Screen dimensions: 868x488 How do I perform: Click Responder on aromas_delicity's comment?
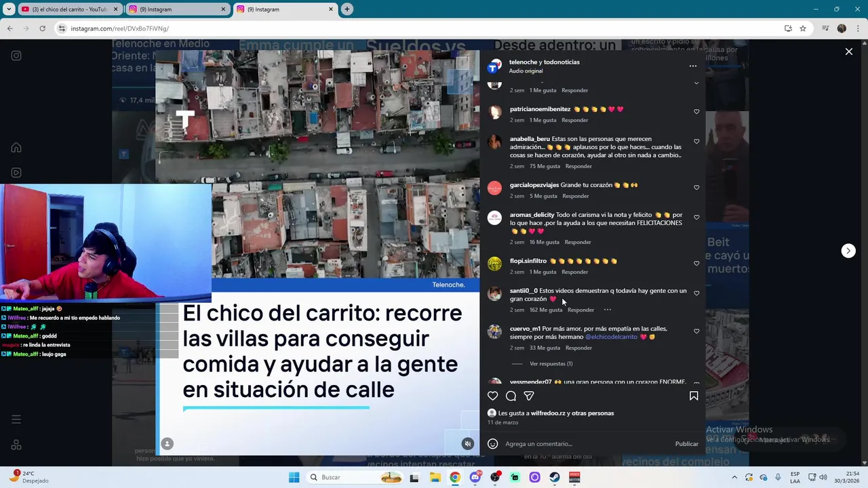[x=578, y=242]
